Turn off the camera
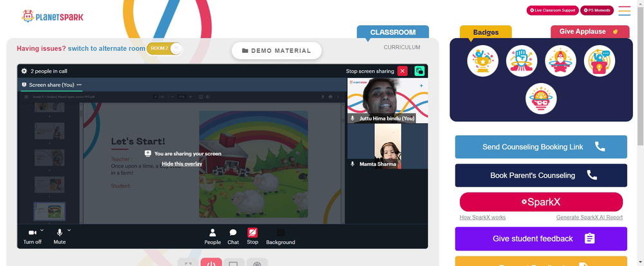 [32, 236]
